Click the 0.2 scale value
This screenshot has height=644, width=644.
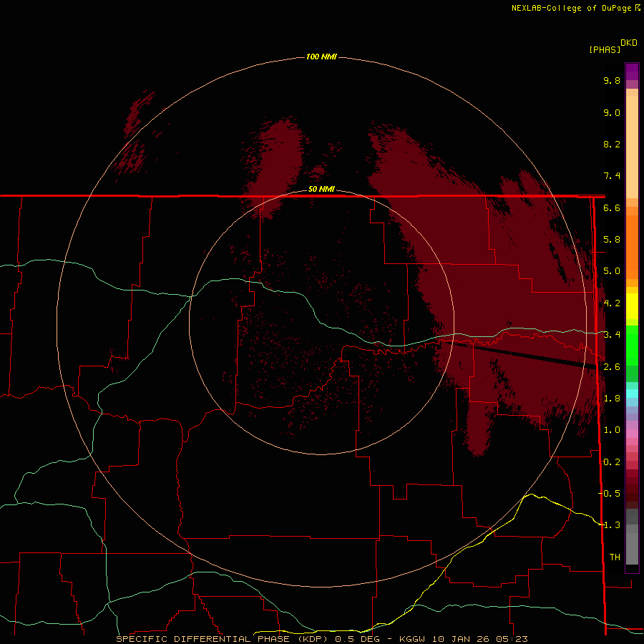pos(612,462)
